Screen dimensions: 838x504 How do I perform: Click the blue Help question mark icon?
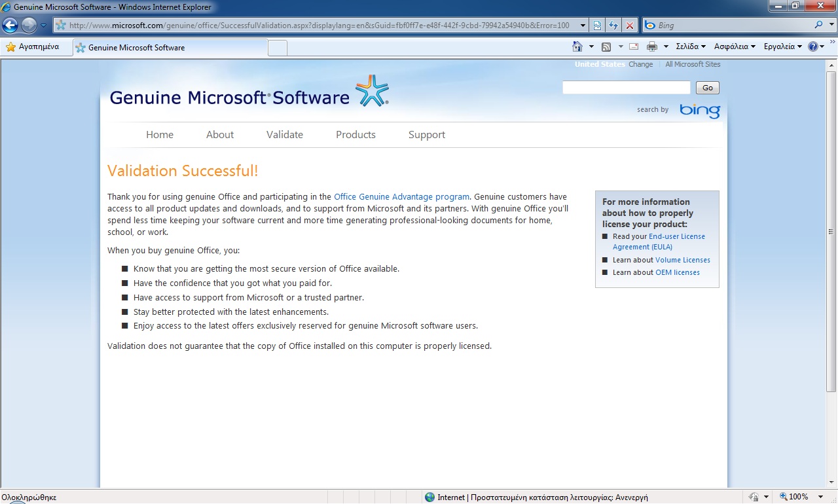[x=813, y=46]
